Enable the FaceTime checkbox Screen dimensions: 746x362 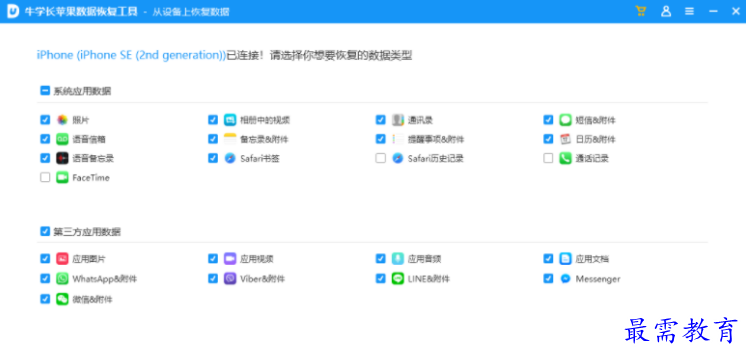[45, 177]
